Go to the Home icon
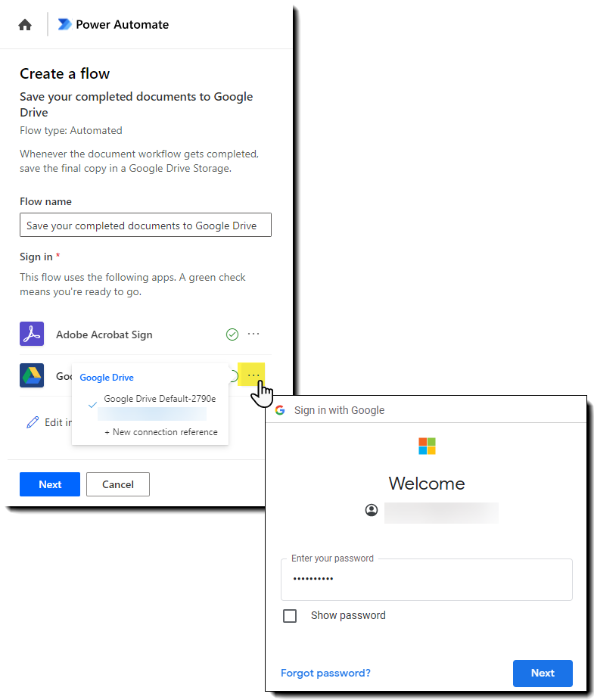594x700 pixels. (25, 24)
